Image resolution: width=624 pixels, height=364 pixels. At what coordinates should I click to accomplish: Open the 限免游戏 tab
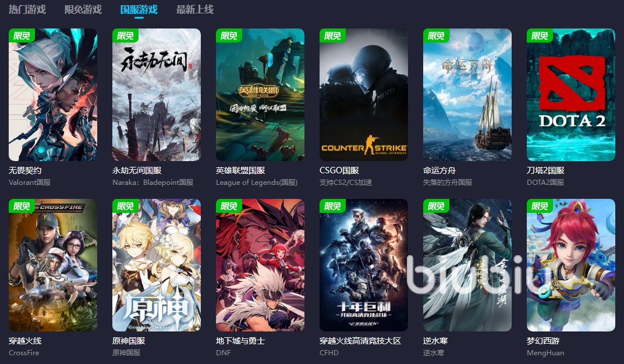coord(83,9)
